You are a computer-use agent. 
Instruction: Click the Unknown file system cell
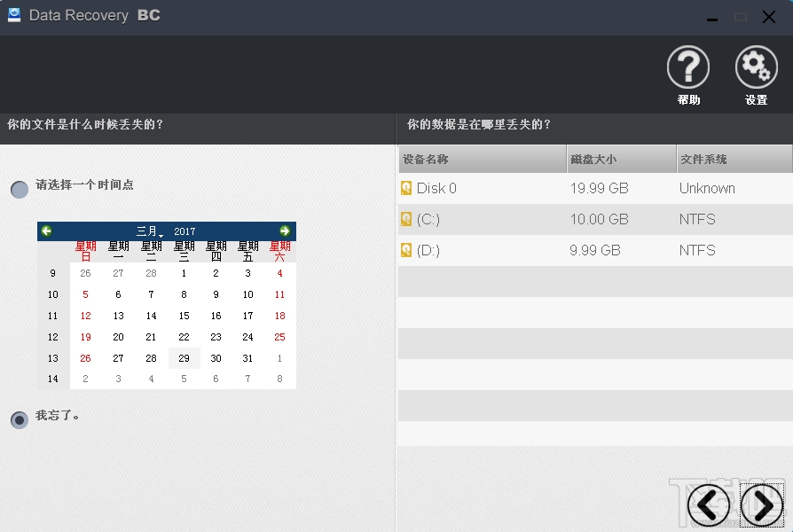coord(707,188)
